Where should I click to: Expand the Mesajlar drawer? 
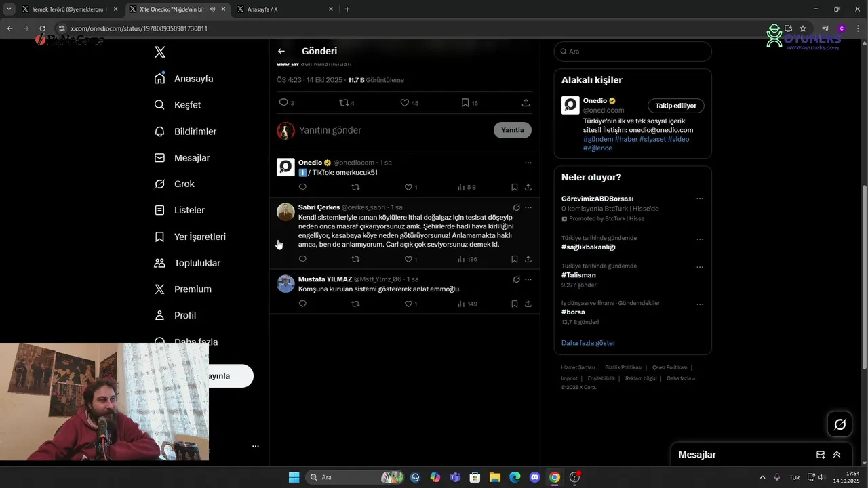(x=837, y=455)
